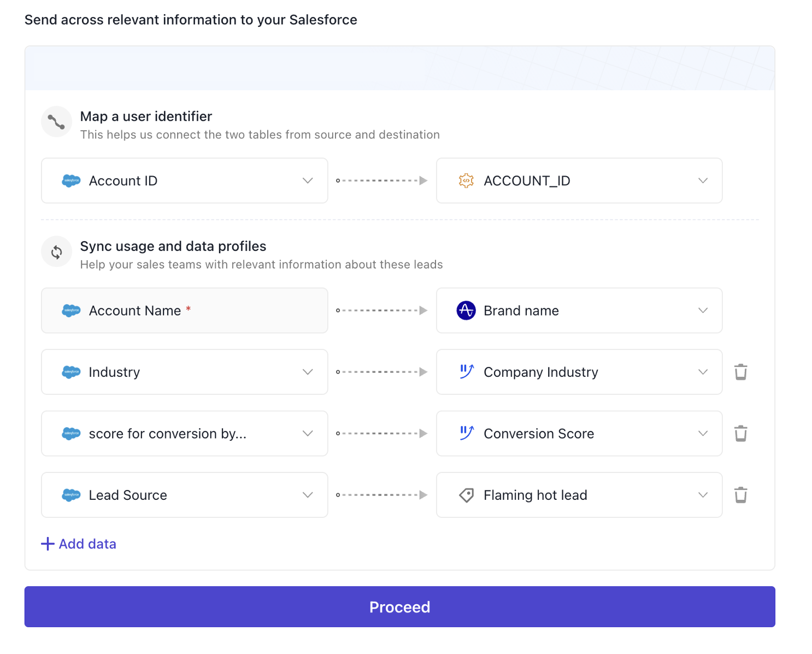Viewport: 812px width, 654px height.
Task: Click the required Account Name field
Action: [x=184, y=311]
